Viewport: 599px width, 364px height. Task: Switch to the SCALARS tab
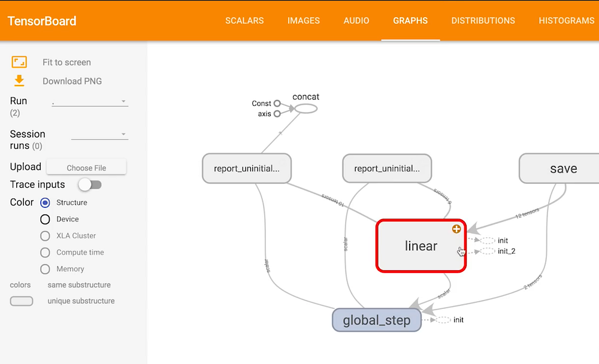244,20
